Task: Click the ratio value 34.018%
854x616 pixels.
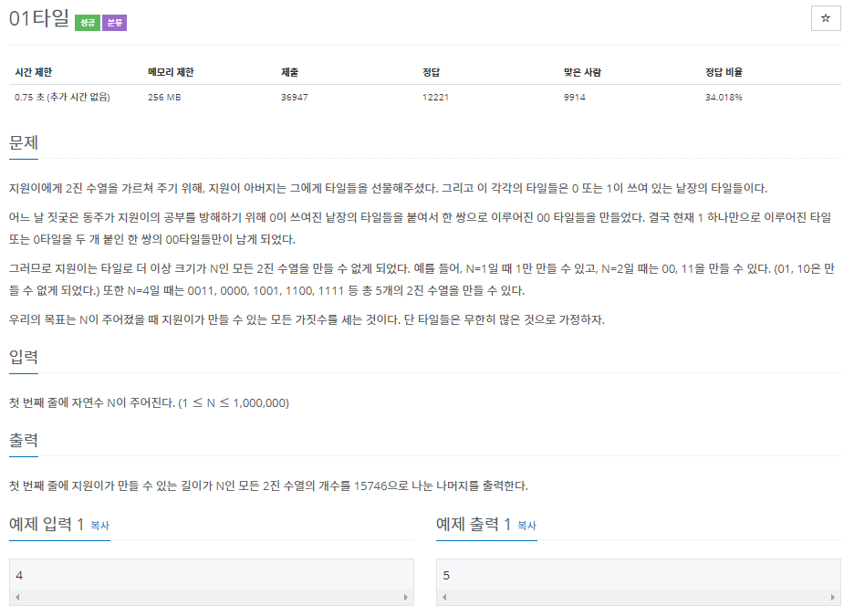Action: click(x=724, y=97)
